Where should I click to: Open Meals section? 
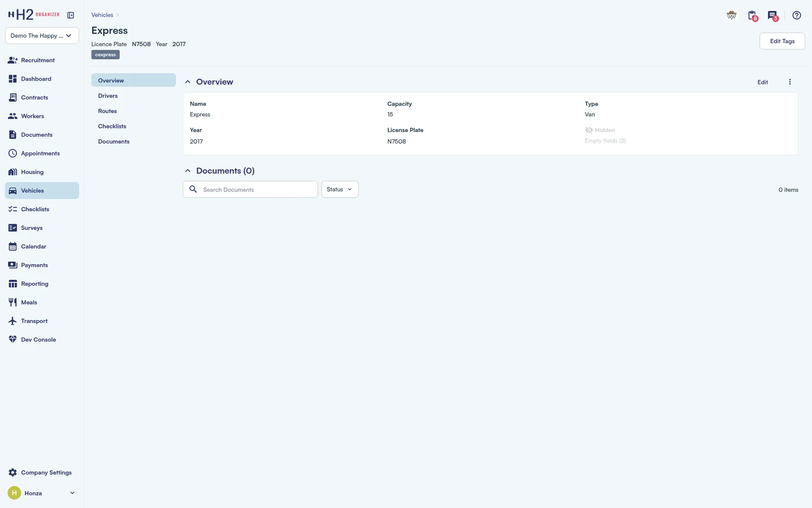click(x=42, y=302)
